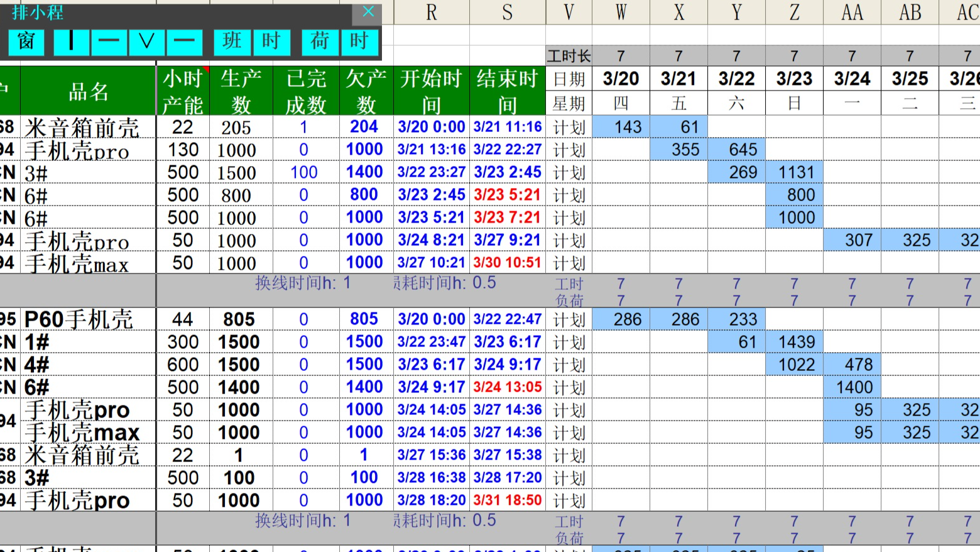
Task: Close the 排小程 floating toolbar
Action: click(x=369, y=11)
